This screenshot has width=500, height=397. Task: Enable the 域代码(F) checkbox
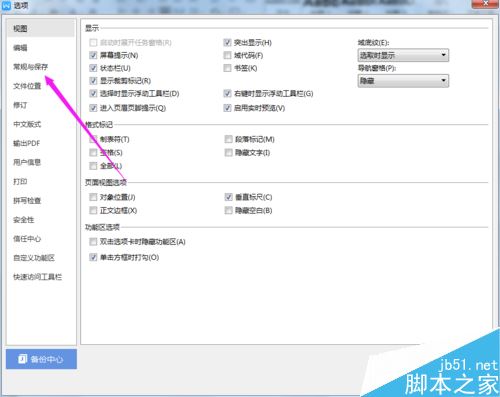point(227,55)
